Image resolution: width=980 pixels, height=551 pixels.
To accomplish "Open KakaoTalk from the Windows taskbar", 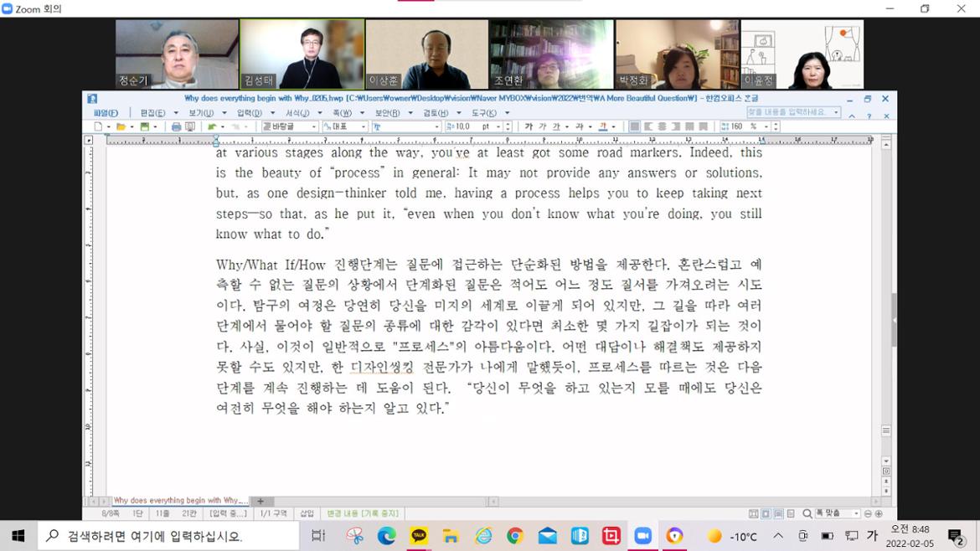I will pyautogui.click(x=419, y=536).
